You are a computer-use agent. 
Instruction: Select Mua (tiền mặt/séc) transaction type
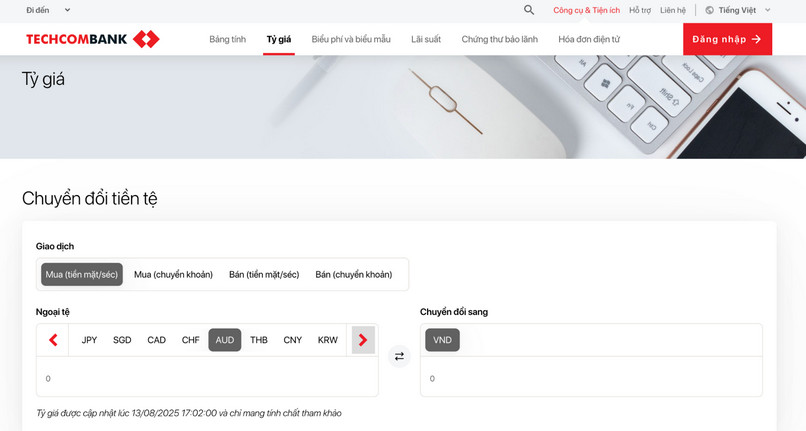[82, 275]
